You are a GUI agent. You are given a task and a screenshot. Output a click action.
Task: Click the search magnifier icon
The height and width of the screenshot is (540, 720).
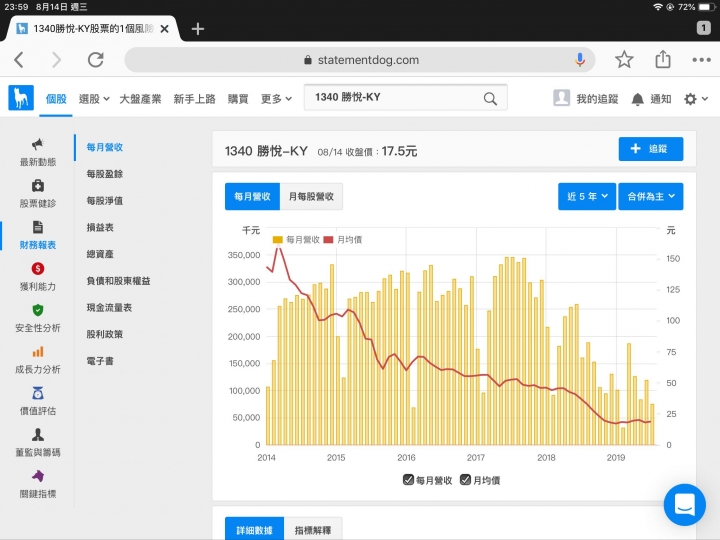490,98
